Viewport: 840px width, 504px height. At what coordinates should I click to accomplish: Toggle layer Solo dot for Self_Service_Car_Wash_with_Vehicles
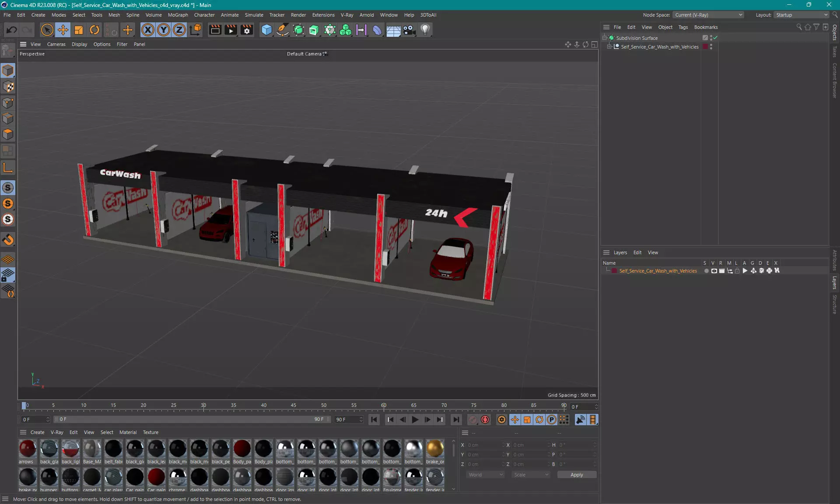tap(706, 271)
